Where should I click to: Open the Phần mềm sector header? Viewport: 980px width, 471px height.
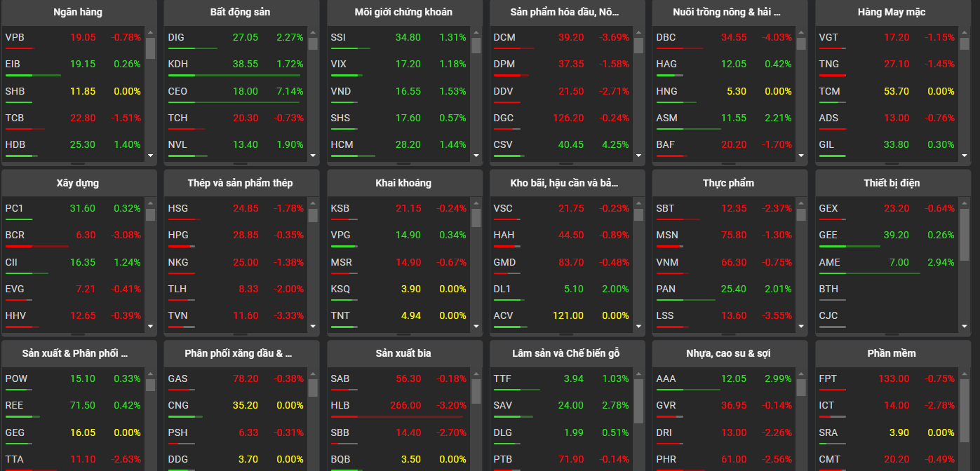point(892,353)
